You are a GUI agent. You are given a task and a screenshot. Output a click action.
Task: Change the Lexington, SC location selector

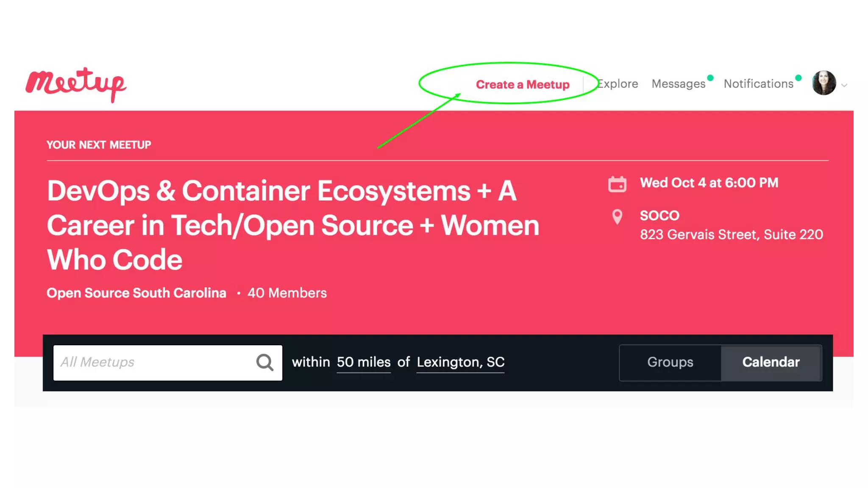click(x=460, y=363)
